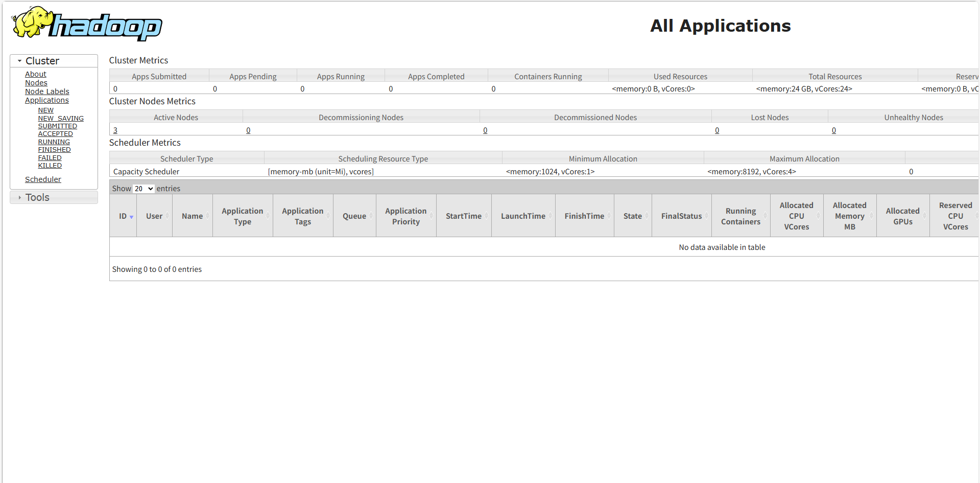Screen dimensions: 980x483
Task: Filter applications by NEW state
Action: 45,110
